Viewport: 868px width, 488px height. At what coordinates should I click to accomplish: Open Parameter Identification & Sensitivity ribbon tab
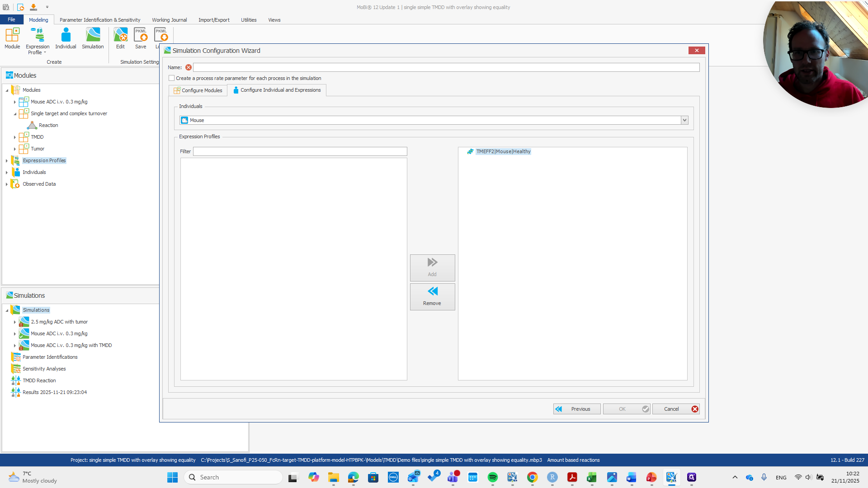pyautogui.click(x=100, y=20)
